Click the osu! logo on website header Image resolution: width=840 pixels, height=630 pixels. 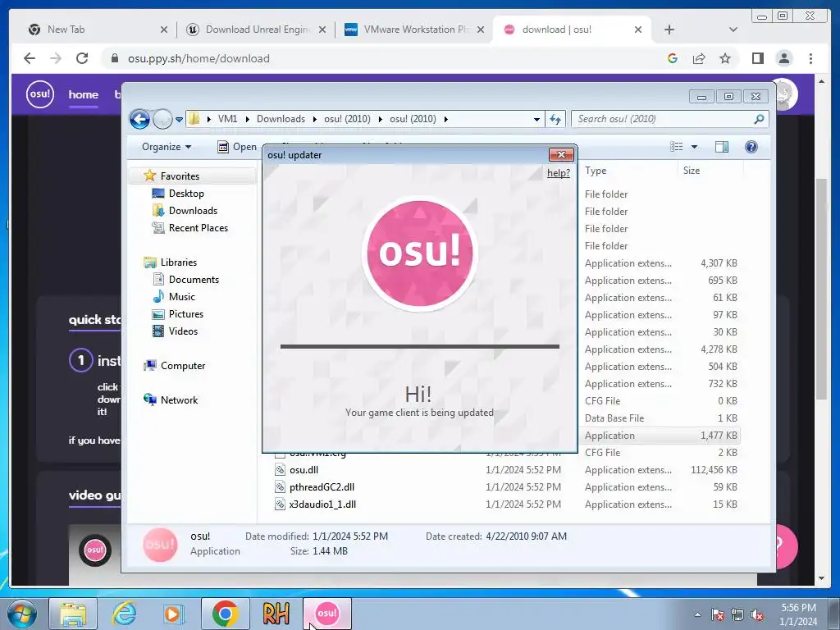tap(40, 94)
